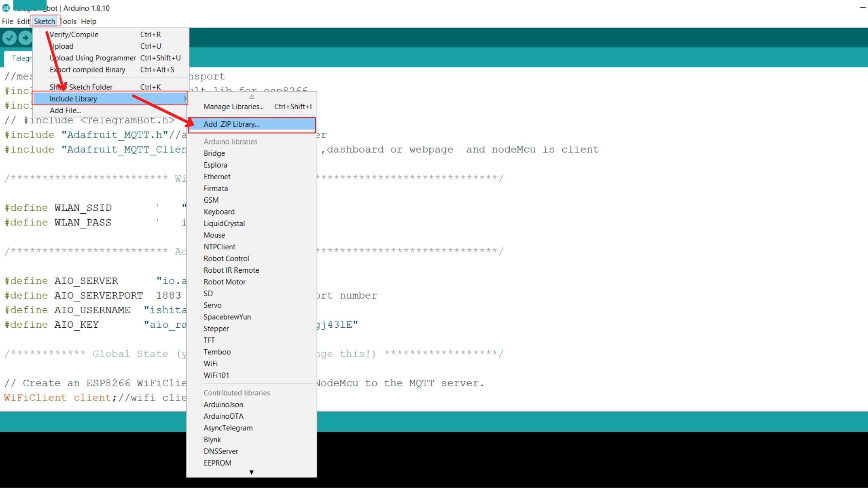Include the Blynk library
Image resolution: width=868 pixels, height=488 pixels.
212,439
